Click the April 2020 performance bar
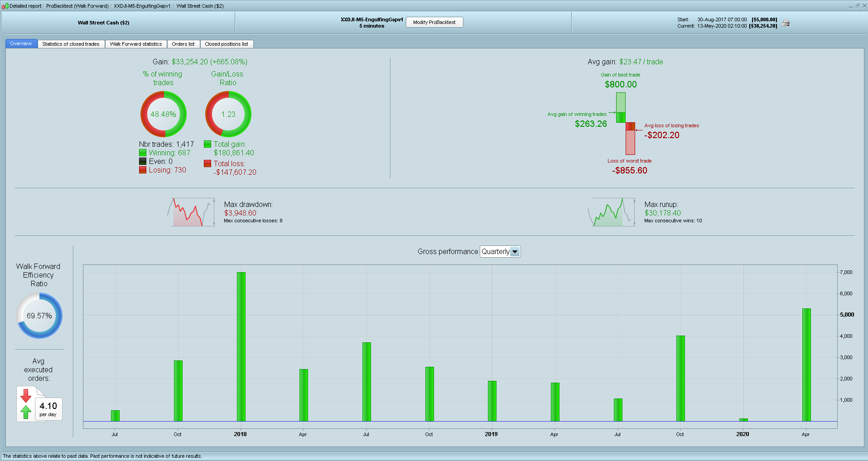 pos(806,365)
